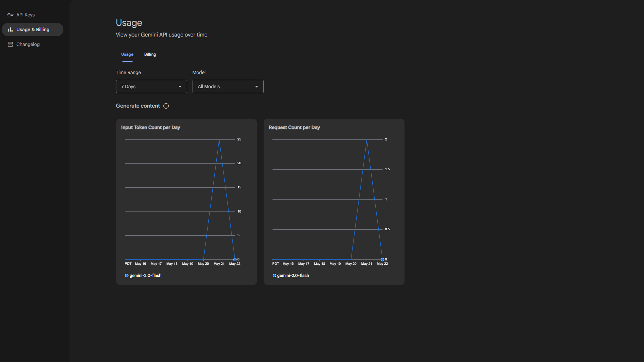Viewport: 644px width, 362px height.
Task: Click the 'View your Gemini API usage' subtitle
Action: point(162,35)
